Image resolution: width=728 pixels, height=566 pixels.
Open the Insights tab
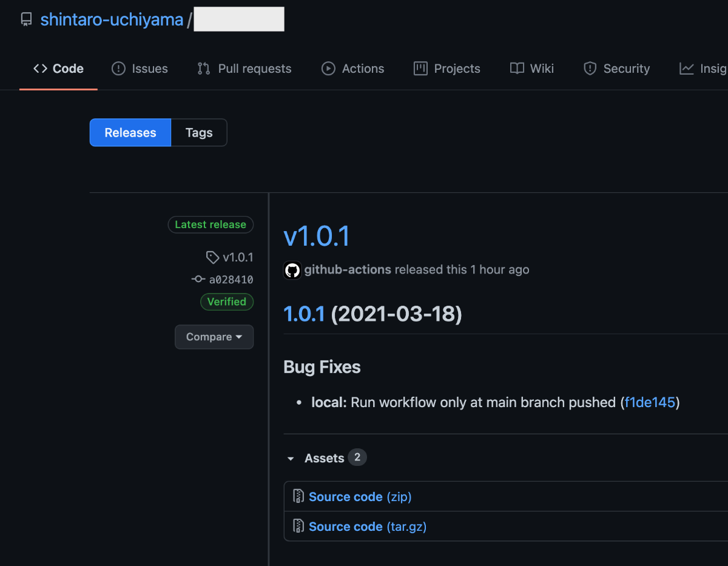(704, 69)
